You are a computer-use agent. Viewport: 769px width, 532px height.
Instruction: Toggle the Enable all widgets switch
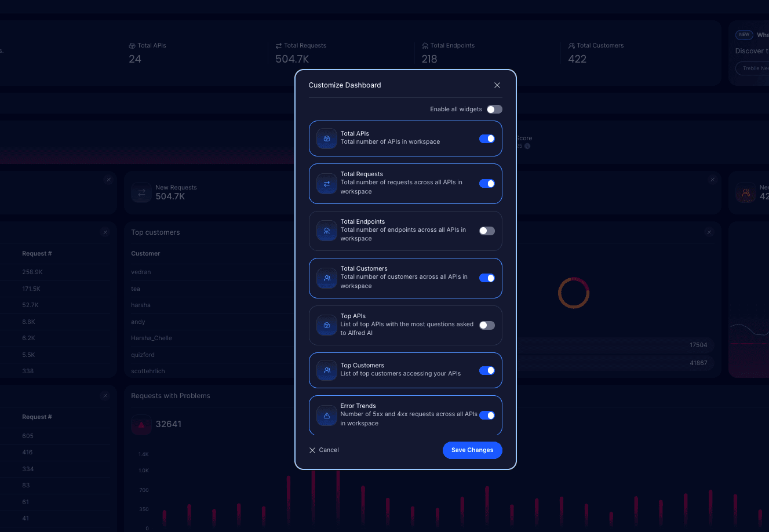494,109
